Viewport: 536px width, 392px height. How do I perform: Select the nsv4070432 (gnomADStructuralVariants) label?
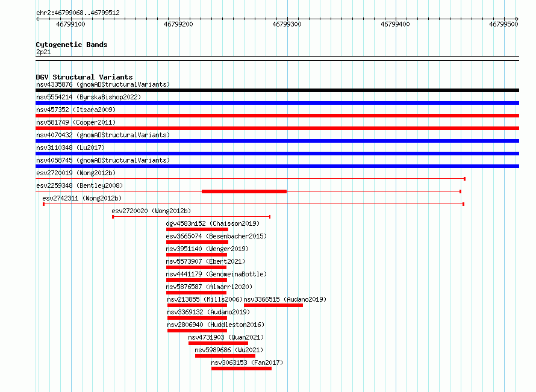point(103,135)
